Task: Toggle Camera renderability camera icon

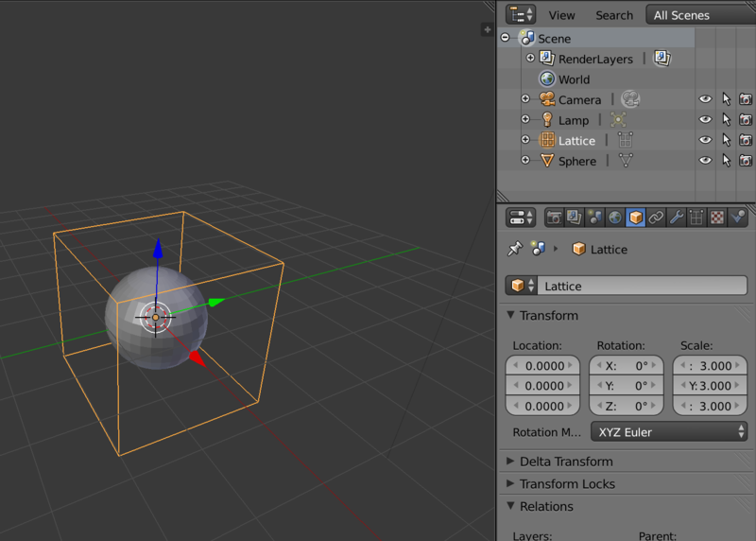Action: (746, 99)
